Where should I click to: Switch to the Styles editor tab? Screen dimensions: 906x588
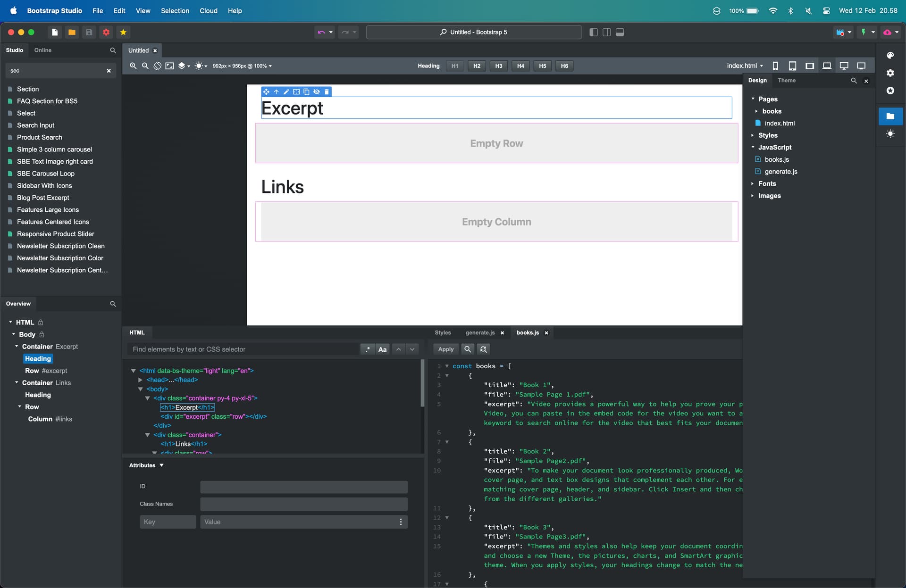443,332
